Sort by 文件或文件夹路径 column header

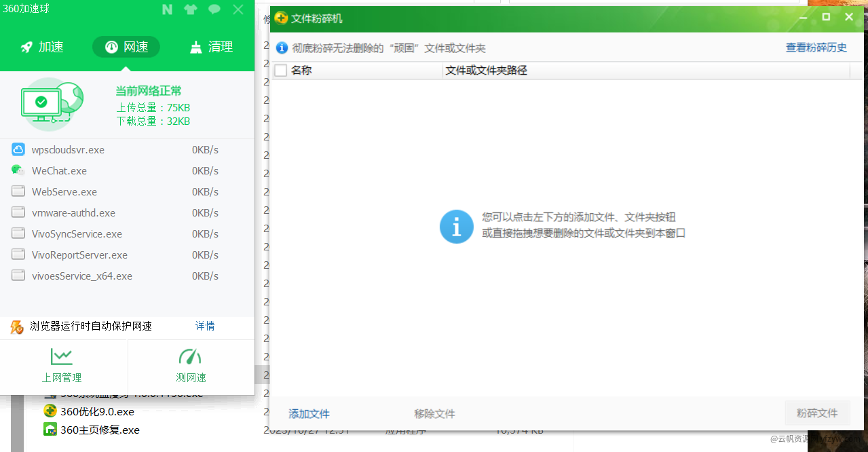coord(486,71)
